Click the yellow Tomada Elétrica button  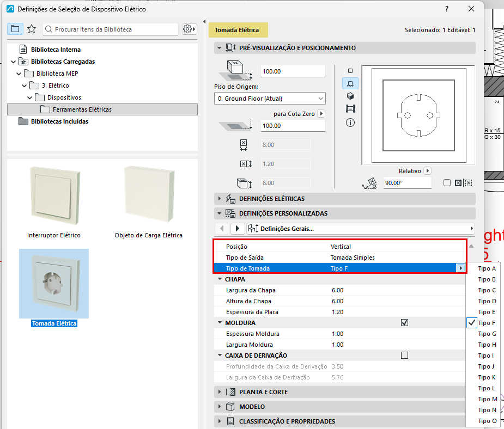(x=238, y=30)
